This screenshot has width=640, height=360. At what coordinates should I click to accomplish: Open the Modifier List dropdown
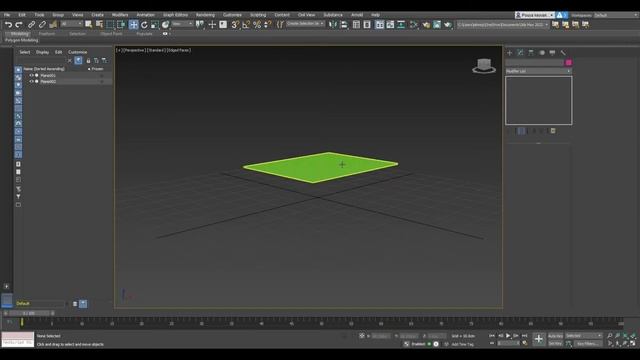click(x=538, y=71)
